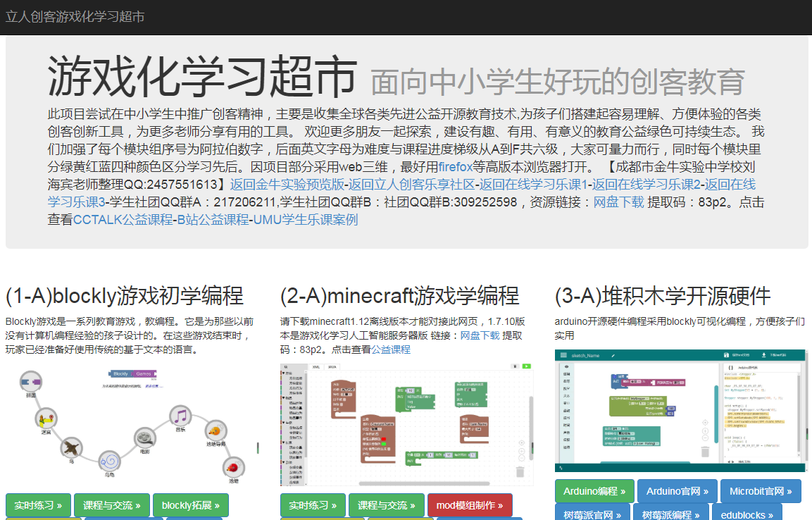The image size is (812, 520).
Task: Click 课程与交流 button under blockly section
Action: tap(112, 505)
